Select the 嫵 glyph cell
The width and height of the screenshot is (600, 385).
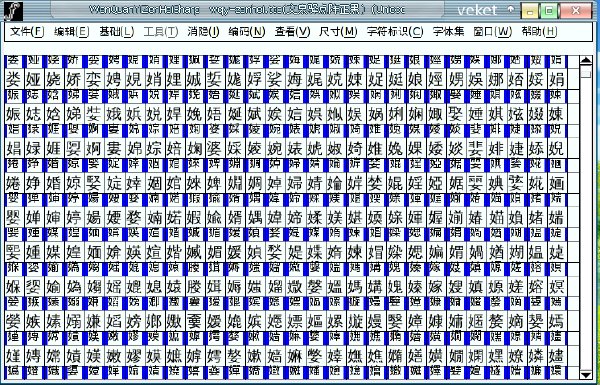click(355, 356)
